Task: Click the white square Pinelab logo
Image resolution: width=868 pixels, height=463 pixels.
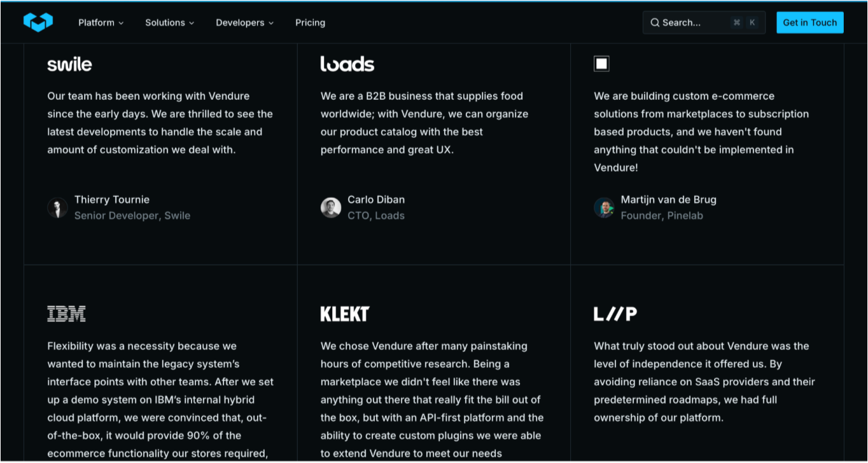Action: tap(601, 64)
